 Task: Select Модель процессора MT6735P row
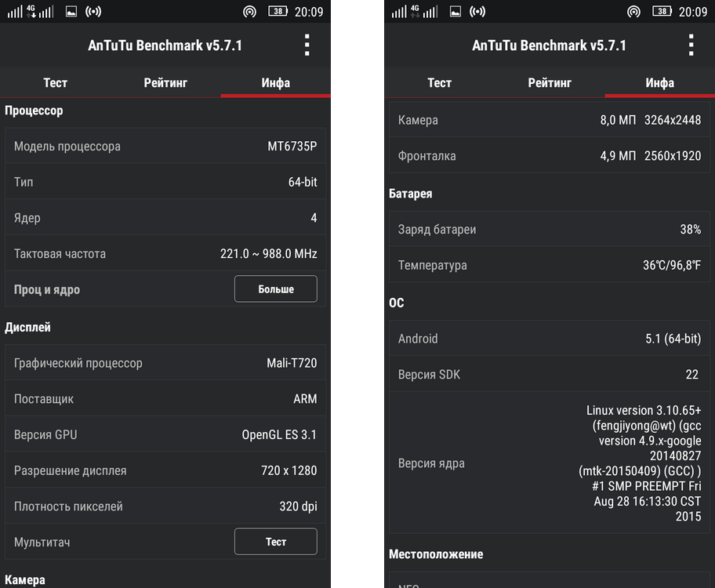coord(165,146)
